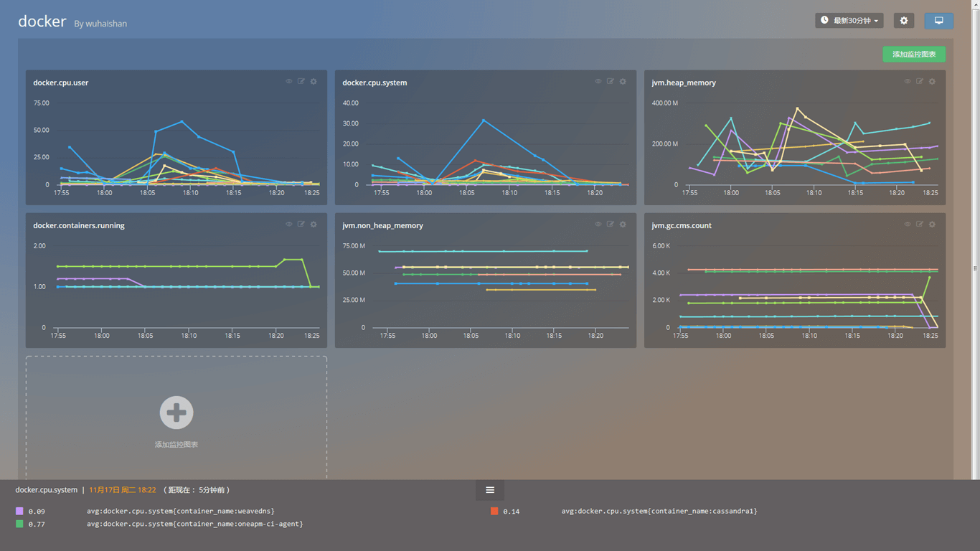Edit the docker.containers.running chart
Screen dimensions: 980x551
[301, 225]
